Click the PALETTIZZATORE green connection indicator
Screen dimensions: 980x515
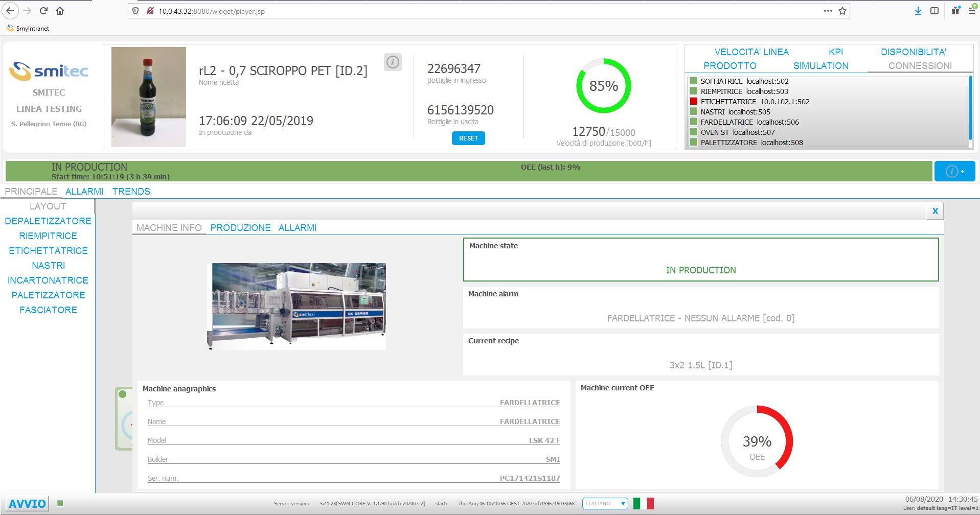pos(694,142)
